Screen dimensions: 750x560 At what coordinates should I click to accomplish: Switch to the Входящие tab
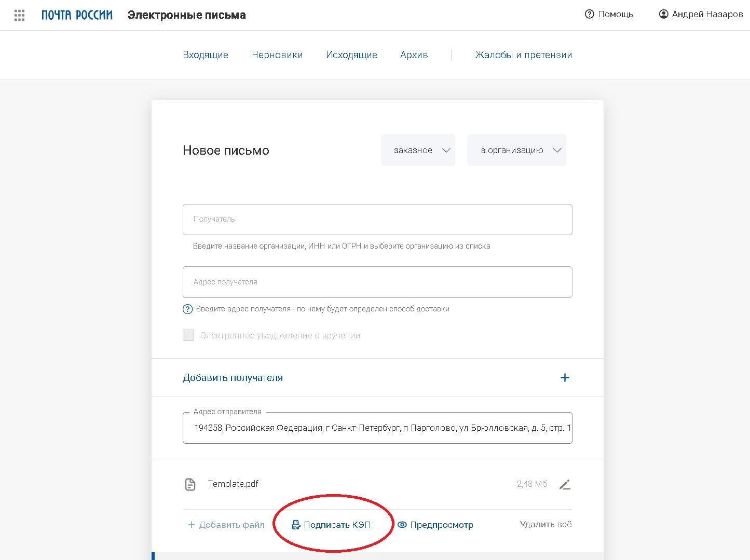click(x=206, y=55)
